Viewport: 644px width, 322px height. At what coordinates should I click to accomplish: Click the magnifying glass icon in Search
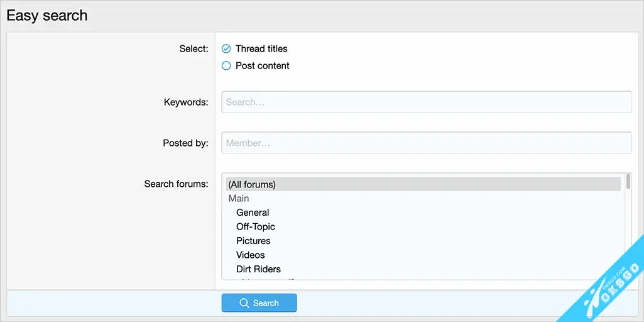pos(244,303)
